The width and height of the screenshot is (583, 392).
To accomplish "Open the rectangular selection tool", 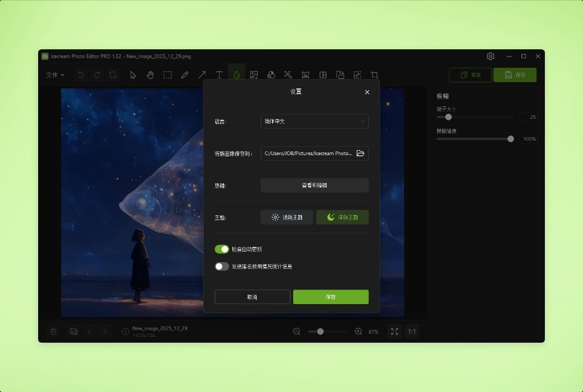I will click(168, 74).
